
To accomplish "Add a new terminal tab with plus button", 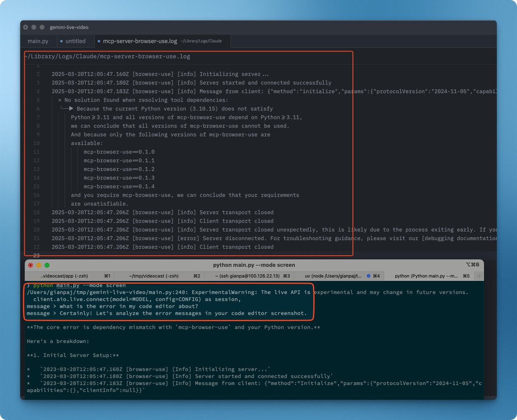I will click(479, 275).
